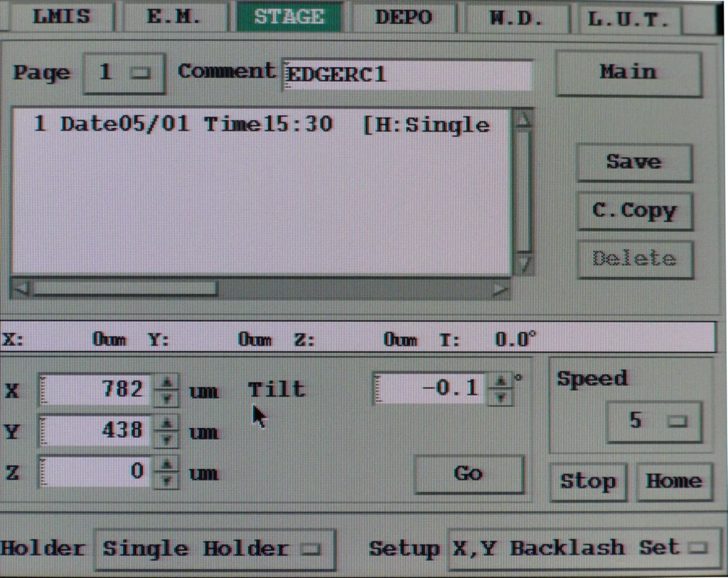
Task: Increase X position with up arrow
Action: pos(167,382)
